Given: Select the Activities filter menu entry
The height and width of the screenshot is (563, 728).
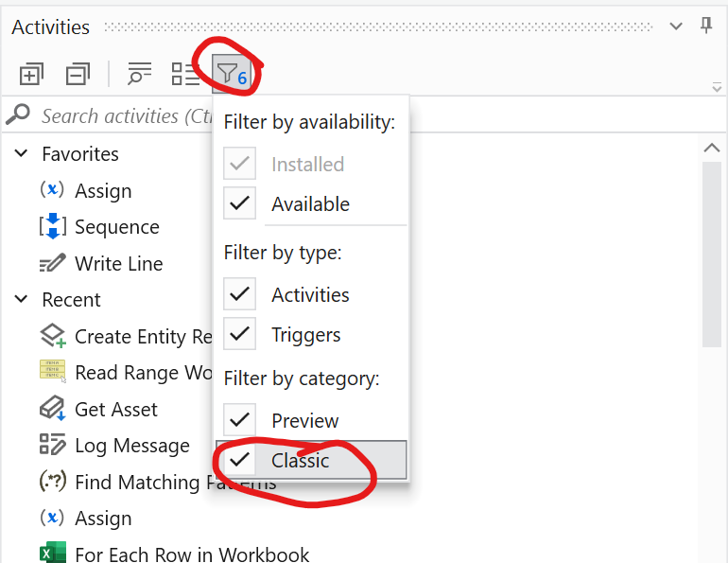Looking at the screenshot, I should point(311,294).
